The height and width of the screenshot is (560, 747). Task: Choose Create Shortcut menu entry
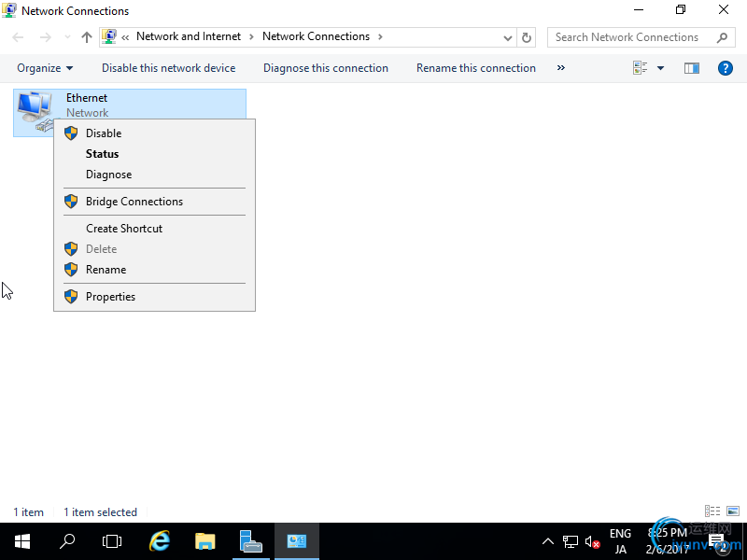click(154, 229)
